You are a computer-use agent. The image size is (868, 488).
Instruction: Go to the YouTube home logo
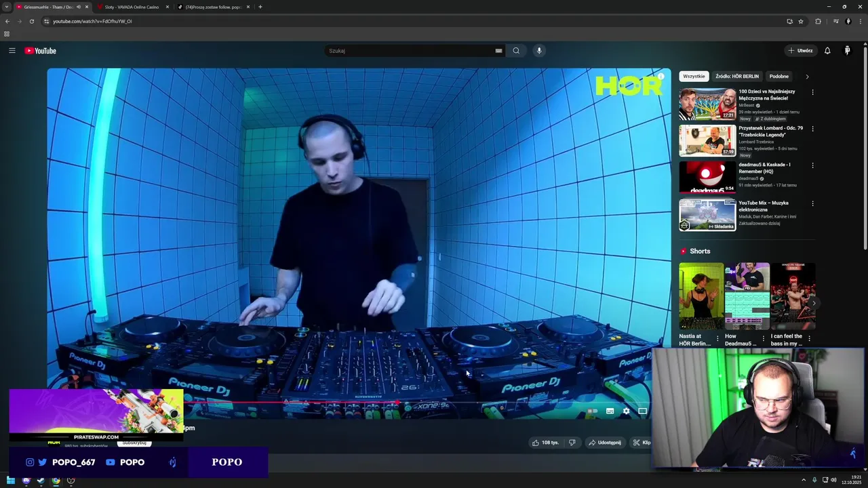(41, 51)
